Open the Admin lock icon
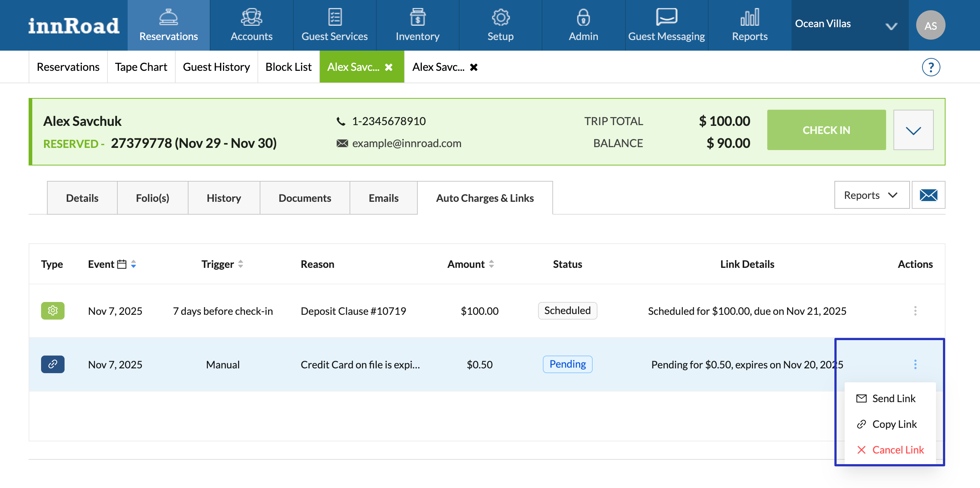 coord(583,17)
